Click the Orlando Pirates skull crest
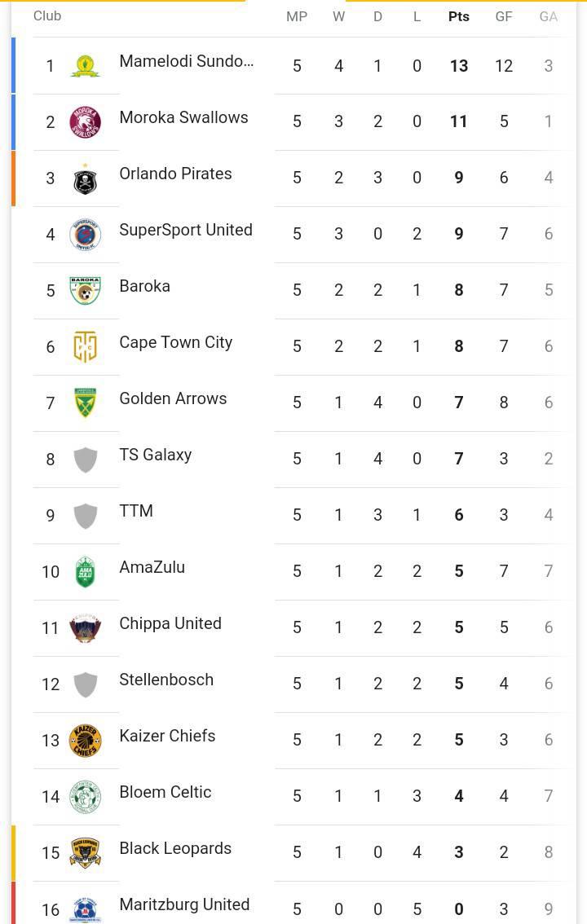This screenshot has height=924, width=587. [x=86, y=178]
